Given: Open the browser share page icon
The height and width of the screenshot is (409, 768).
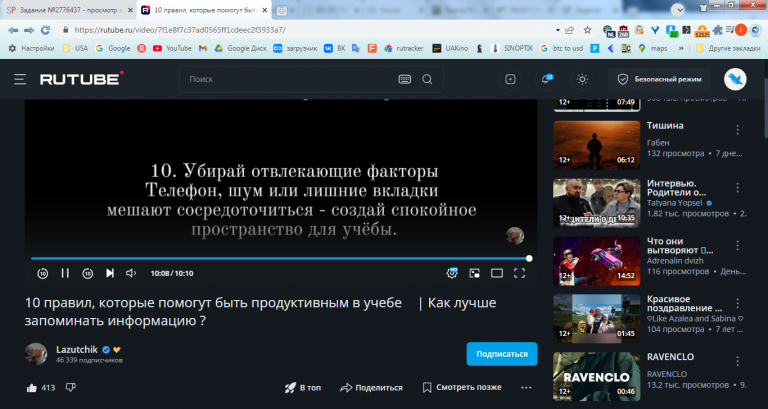Looking at the screenshot, I should [x=569, y=30].
